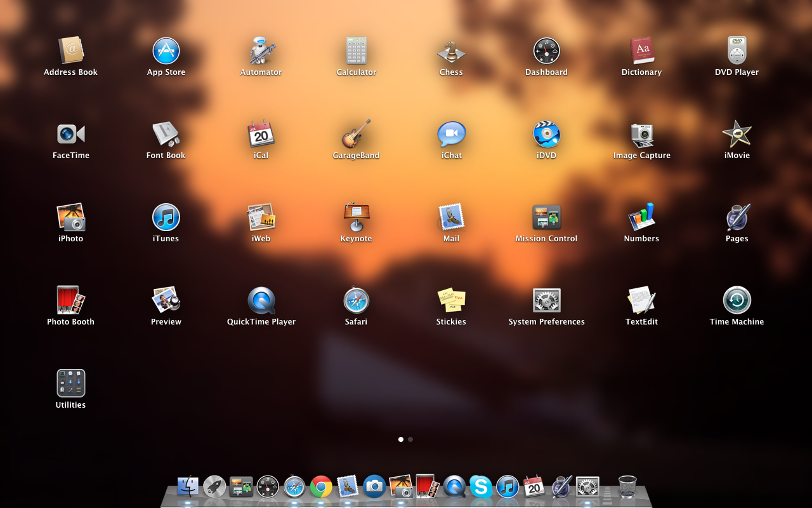Launch the Numbers app

(641, 217)
